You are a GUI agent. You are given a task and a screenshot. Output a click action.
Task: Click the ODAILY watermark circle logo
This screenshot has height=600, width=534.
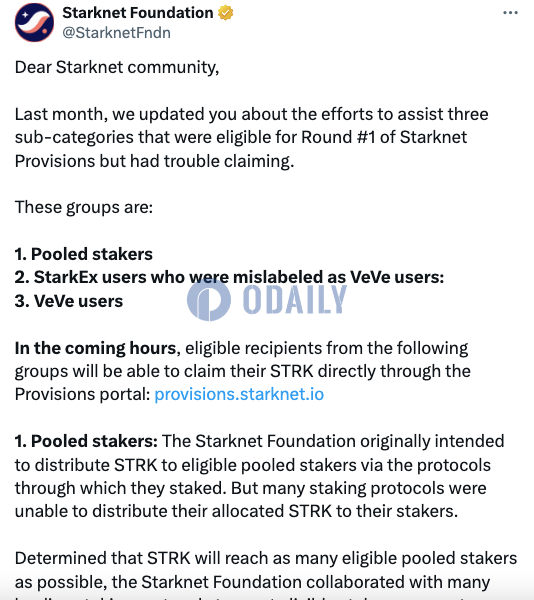point(209,300)
